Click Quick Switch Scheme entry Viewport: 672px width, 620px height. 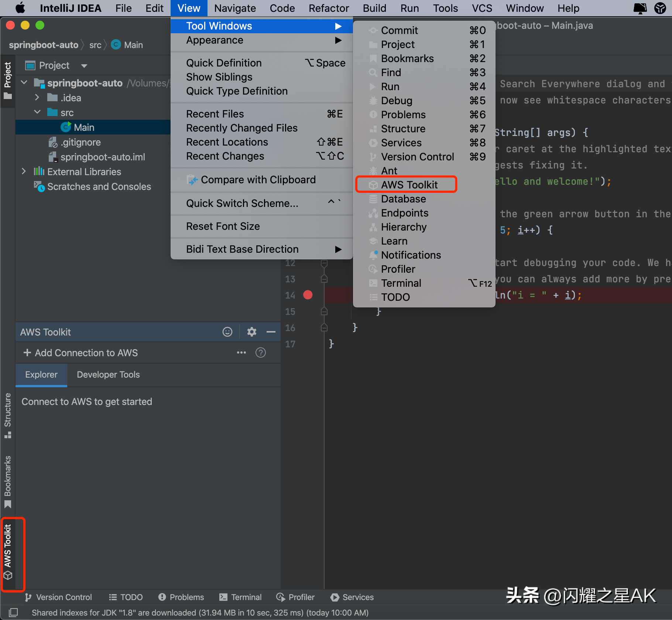pos(261,203)
